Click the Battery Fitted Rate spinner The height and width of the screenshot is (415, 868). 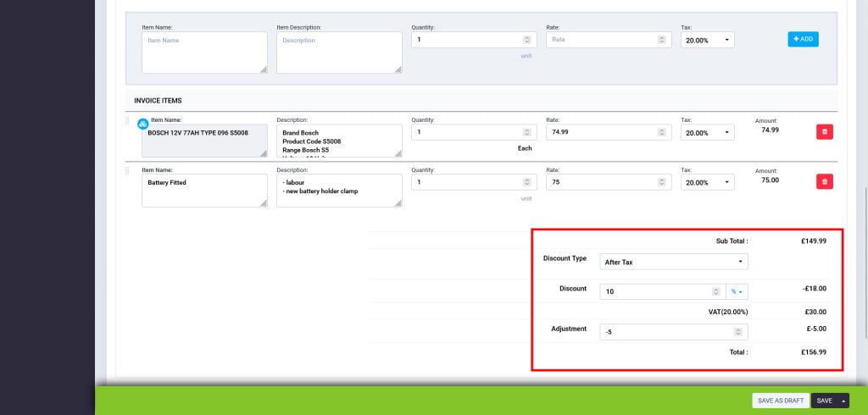point(661,182)
